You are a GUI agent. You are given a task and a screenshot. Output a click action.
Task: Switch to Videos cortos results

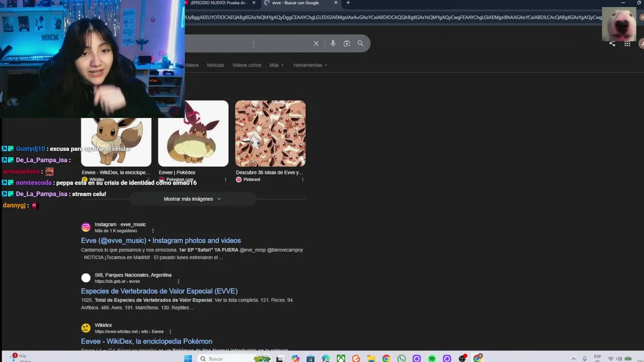(247, 65)
